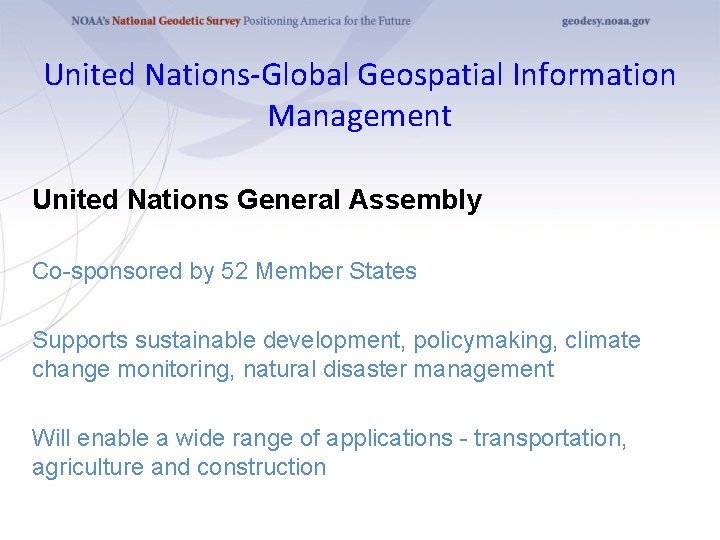Click the 'Will enable a wide range of applications' line
The height and width of the screenshot is (540, 720).
click(x=329, y=439)
